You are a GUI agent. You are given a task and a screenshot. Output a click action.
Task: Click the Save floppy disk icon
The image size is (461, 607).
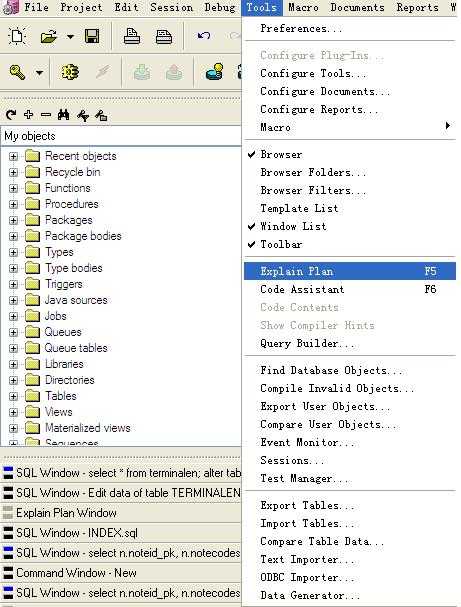92,36
